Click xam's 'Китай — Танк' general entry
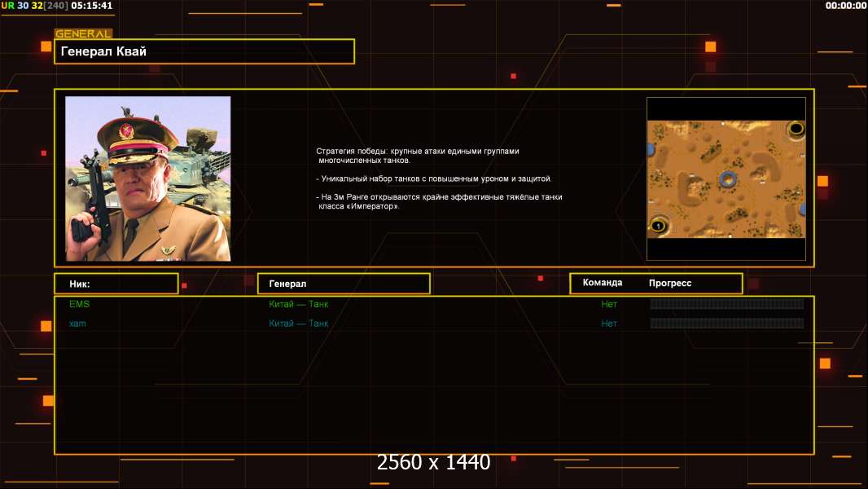868x489 pixels. coord(299,324)
